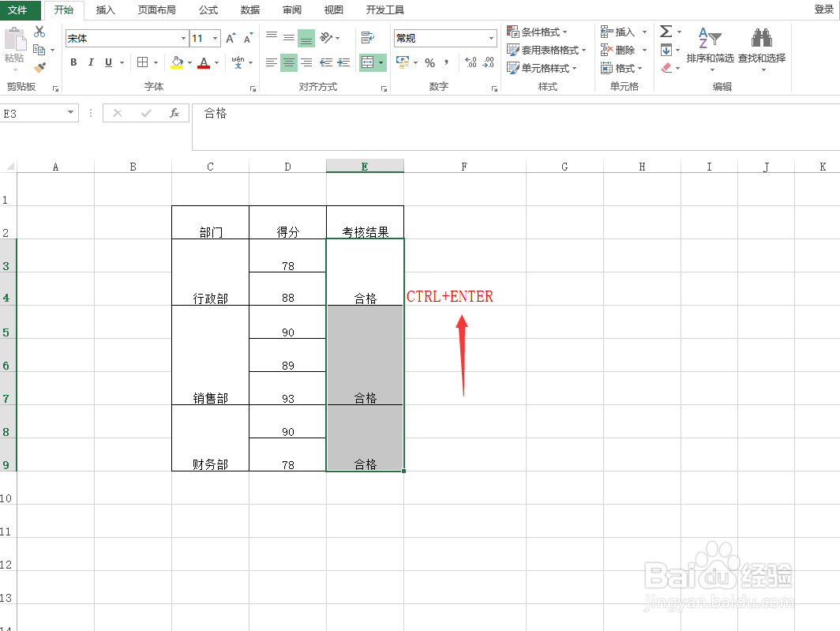This screenshot has height=631, width=840.
Task: Switch to the 数据 Data tab
Action: pyautogui.click(x=250, y=9)
